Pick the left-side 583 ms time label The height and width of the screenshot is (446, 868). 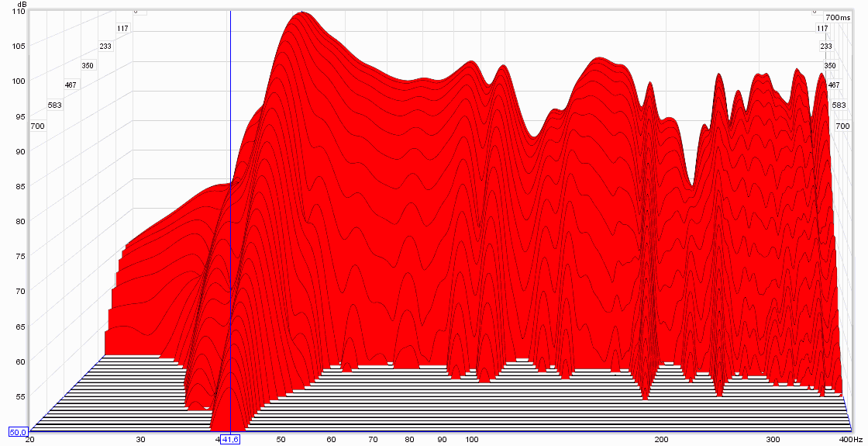(x=53, y=105)
